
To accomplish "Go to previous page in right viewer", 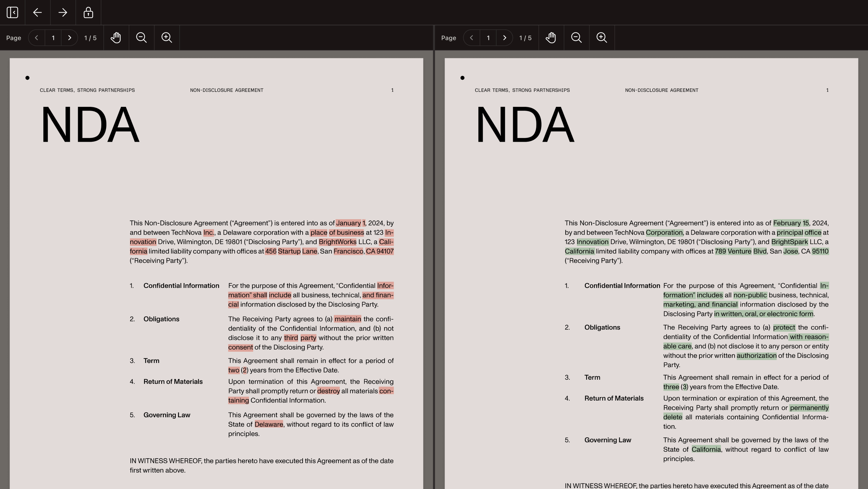I will (472, 38).
